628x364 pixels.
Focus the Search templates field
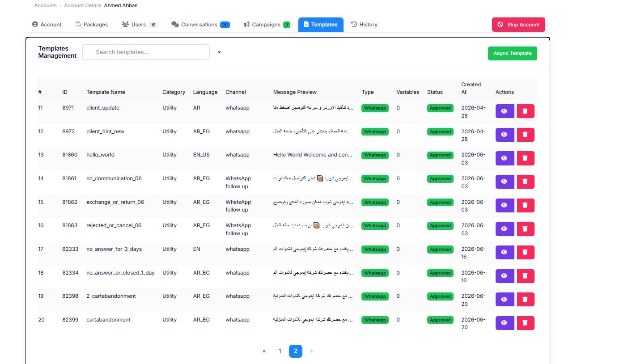point(146,52)
